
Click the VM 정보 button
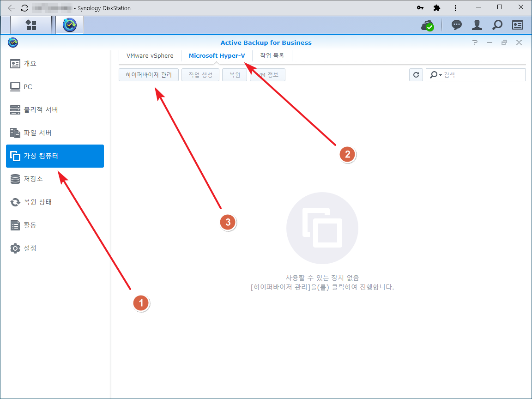(x=267, y=75)
